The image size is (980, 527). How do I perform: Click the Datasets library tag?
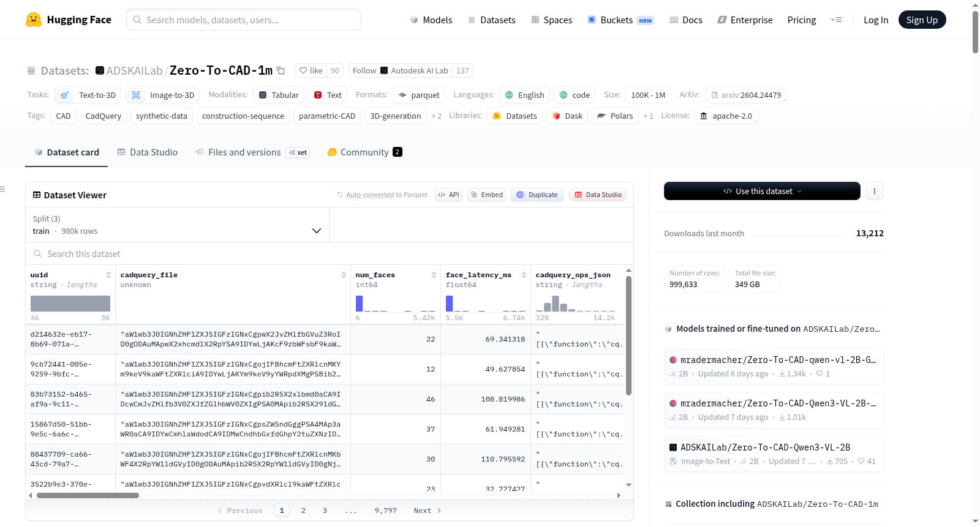coord(514,116)
